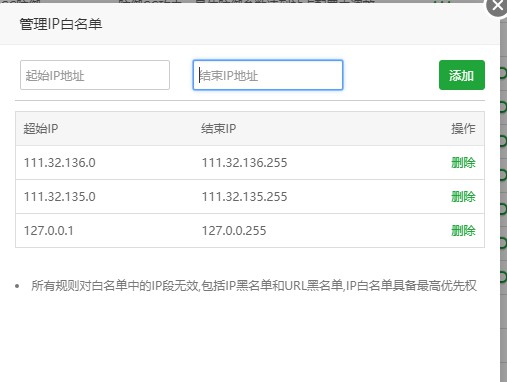This screenshot has width=507, height=382.
Task: Click the whitelist priority note text
Action: click(254, 286)
